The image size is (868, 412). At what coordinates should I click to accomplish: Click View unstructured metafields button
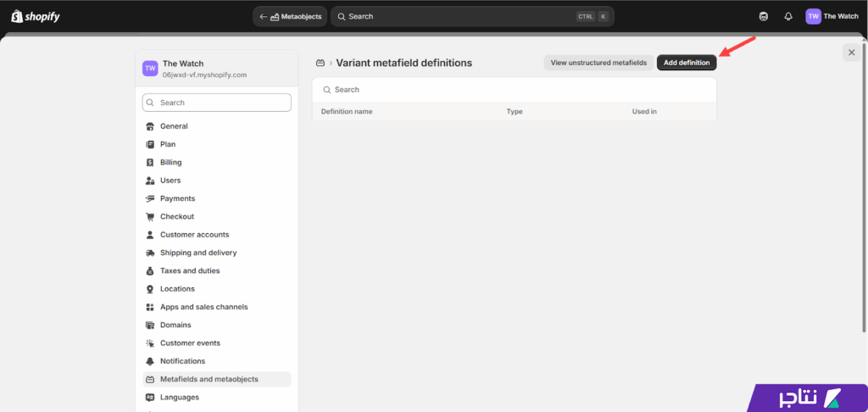[598, 63]
